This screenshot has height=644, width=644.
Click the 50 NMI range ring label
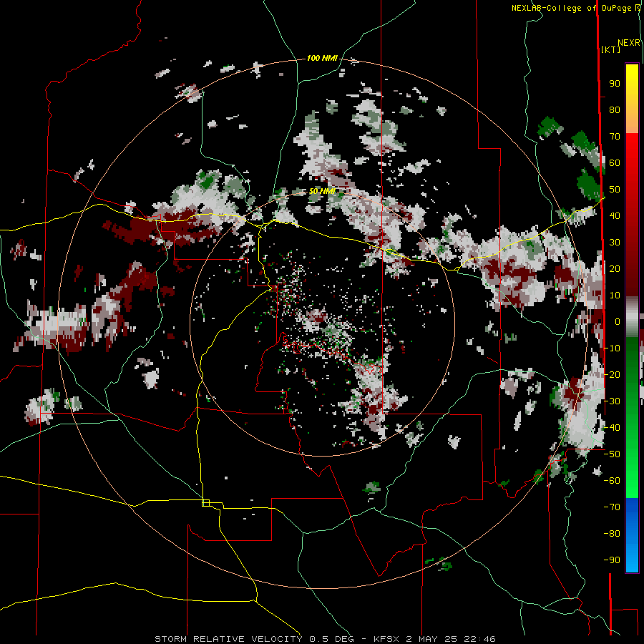[322, 191]
